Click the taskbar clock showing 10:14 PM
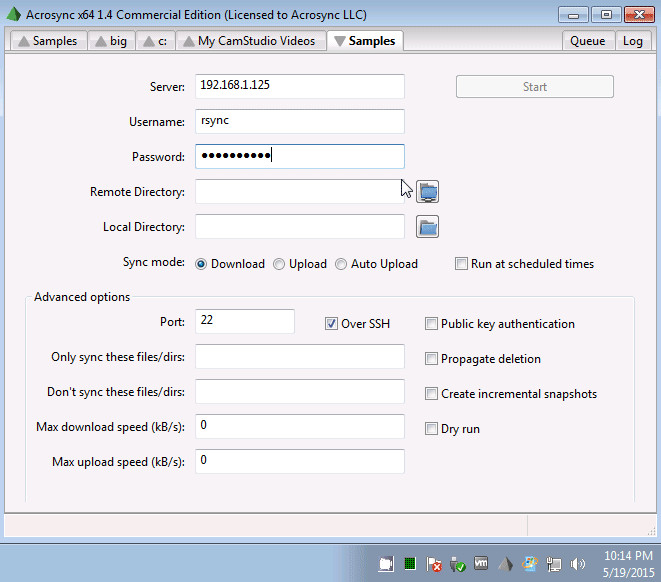This screenshot has width=661, height=582. 628,564
